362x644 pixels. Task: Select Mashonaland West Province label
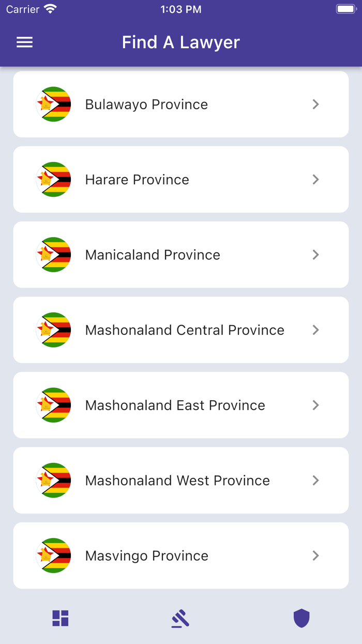pyautogui.click(x=177, y=480)
